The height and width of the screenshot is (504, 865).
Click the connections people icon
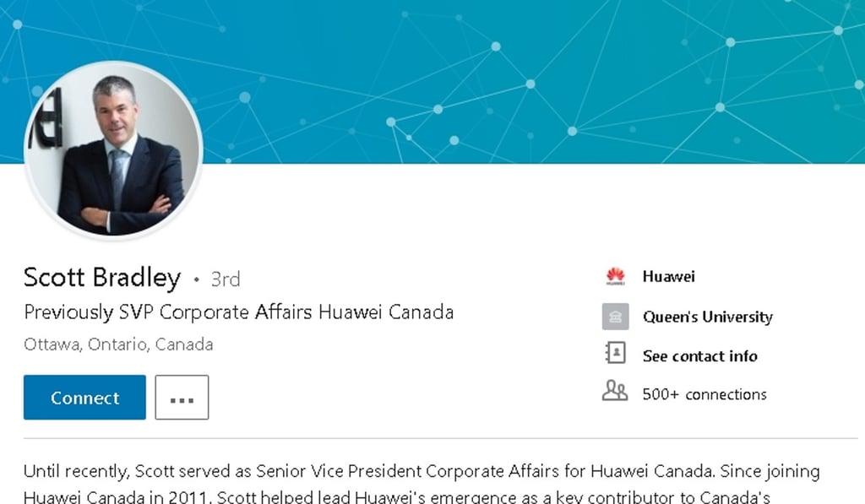point(614,393)
